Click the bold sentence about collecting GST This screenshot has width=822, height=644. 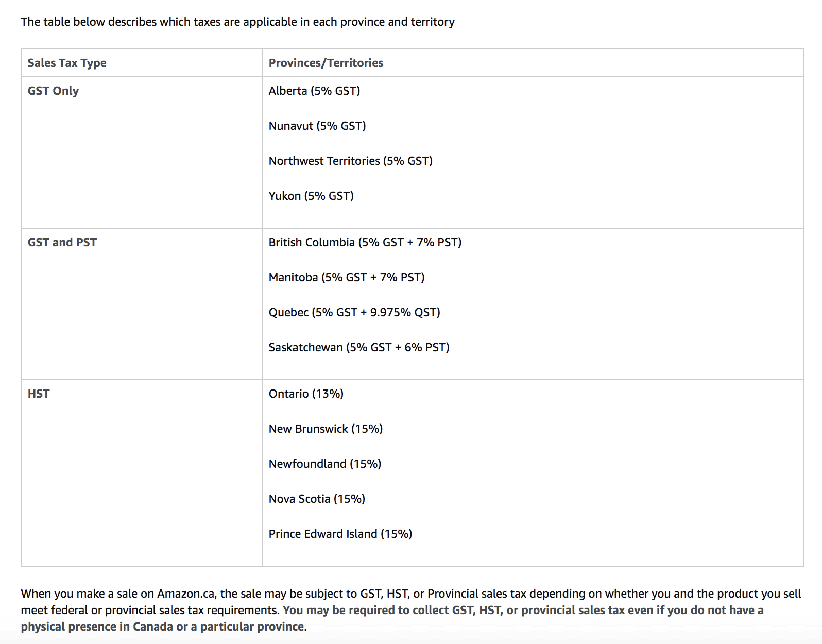pyautogui.click(x=523, y=610)
